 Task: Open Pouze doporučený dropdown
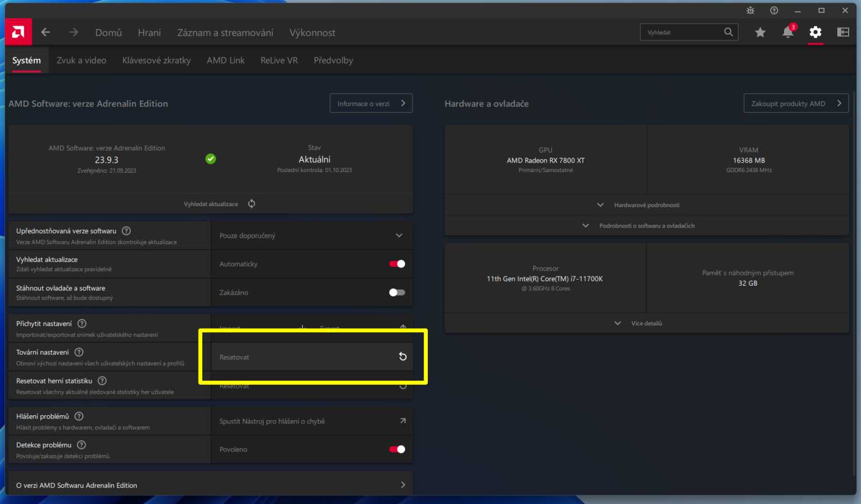click(312, 236)
